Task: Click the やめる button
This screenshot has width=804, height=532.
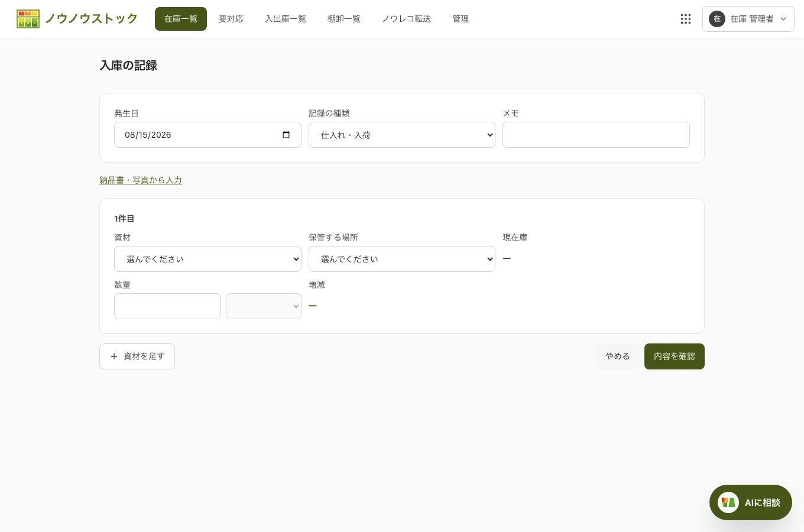Action: (x=618, y=356)
